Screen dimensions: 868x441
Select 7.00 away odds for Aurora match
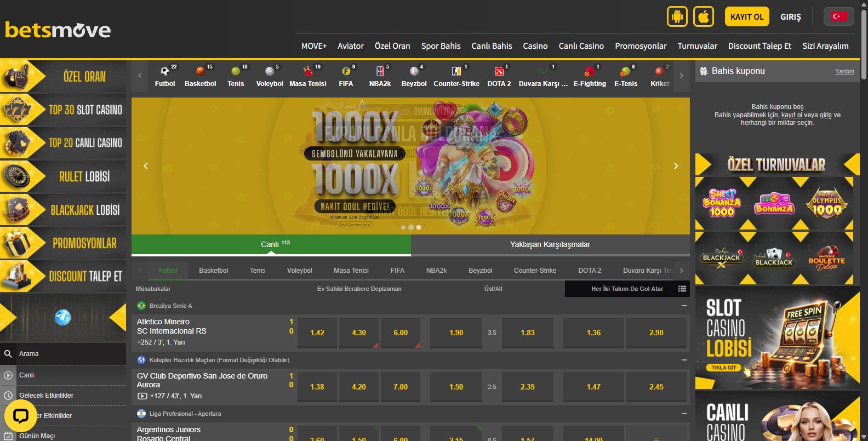pyautogui.click(x=401, y=387)
